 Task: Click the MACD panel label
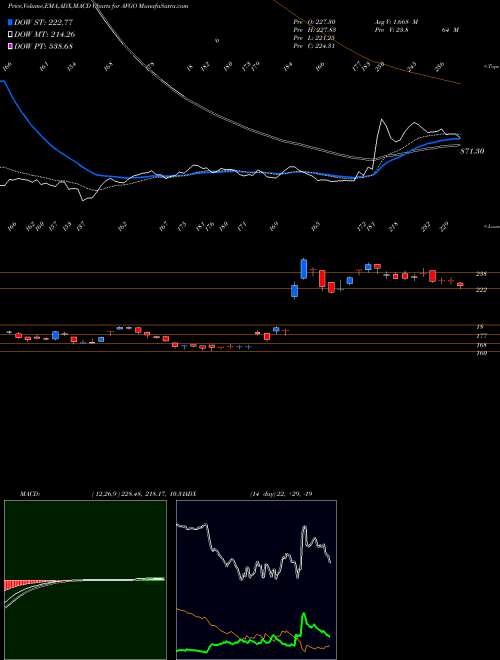30,493
